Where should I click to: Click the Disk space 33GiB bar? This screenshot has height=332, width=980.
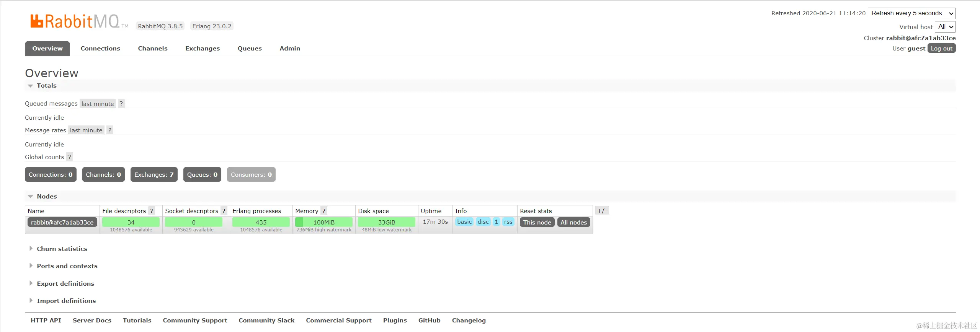point(387,222)
